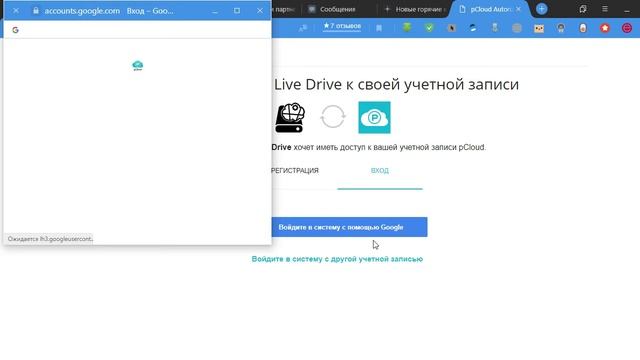Open the 7 отзывов reviews link
Viewport: 640px width, 360px height.
[x=342, y=26]
